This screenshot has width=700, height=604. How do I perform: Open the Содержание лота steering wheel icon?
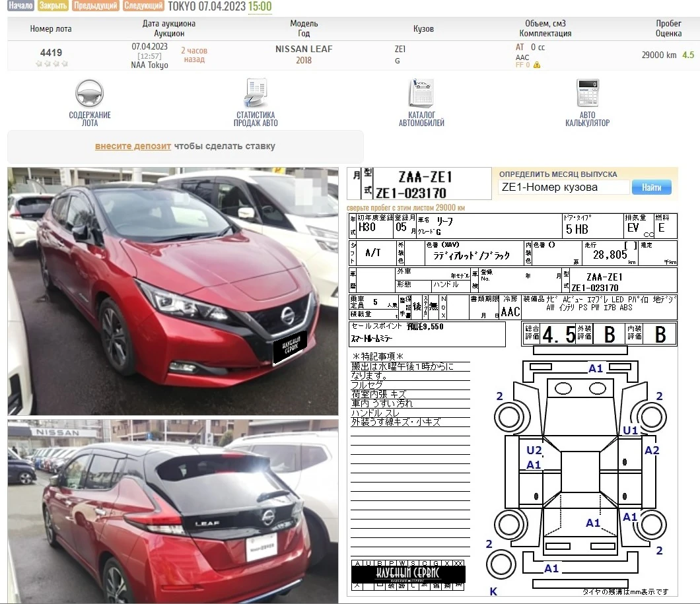point(89,93)
